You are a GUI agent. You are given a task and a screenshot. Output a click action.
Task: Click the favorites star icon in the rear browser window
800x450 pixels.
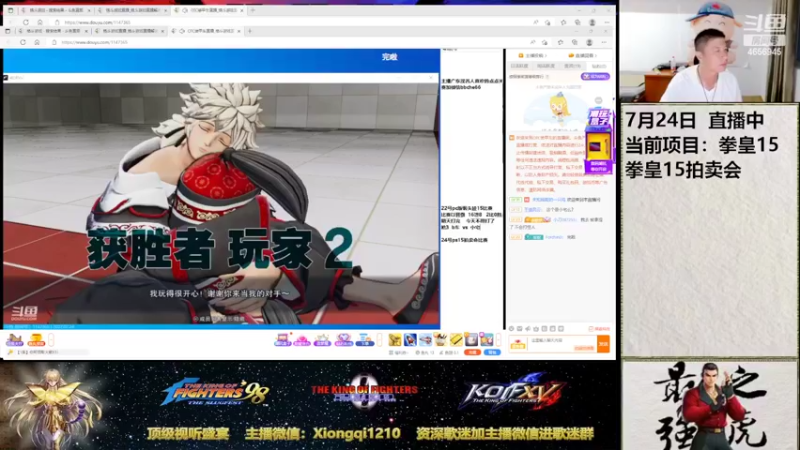point(563,22)
